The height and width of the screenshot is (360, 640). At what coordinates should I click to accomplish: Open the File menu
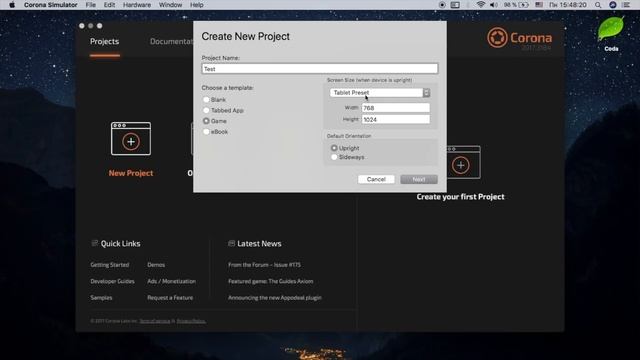(91, 5)
